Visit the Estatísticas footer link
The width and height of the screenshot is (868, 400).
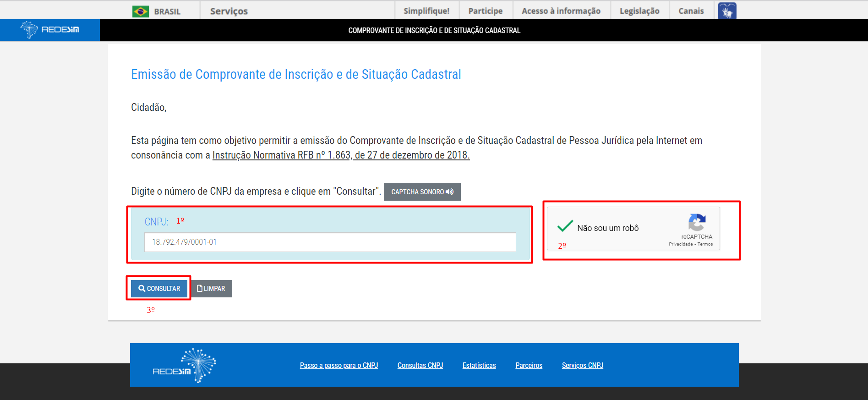(x=479, y=366)
